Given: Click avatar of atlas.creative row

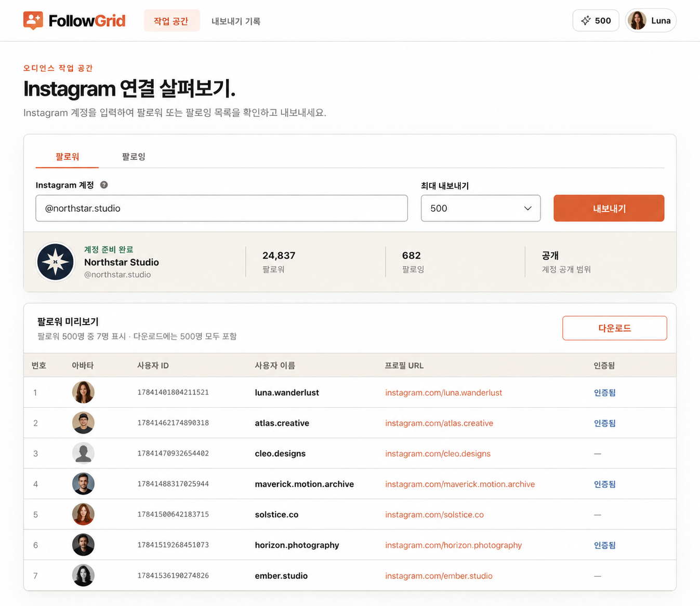Looking at the screenshot, I should coord(83,423).
